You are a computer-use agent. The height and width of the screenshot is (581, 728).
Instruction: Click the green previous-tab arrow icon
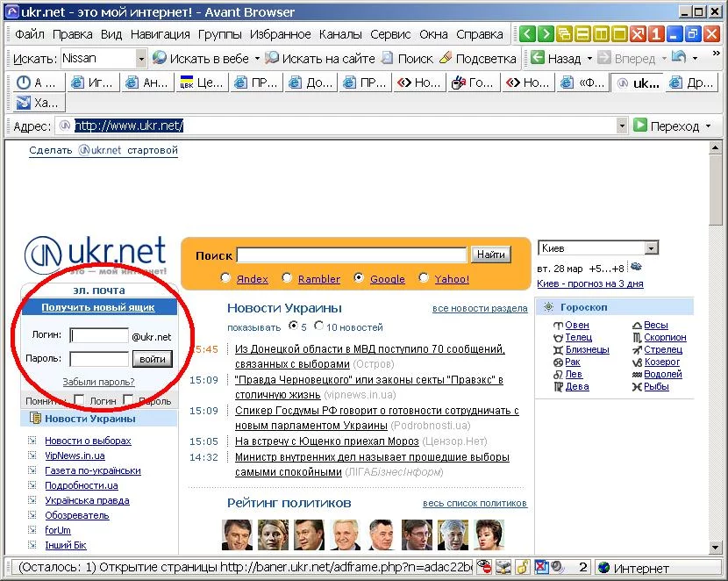pyautogui.click(x=526, y=35)
